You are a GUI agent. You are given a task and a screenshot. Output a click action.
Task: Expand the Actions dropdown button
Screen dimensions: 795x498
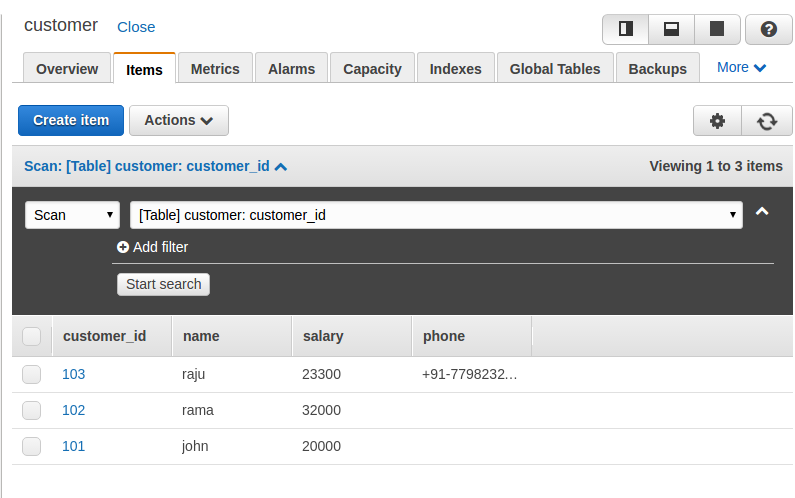[x=178, y=120]
